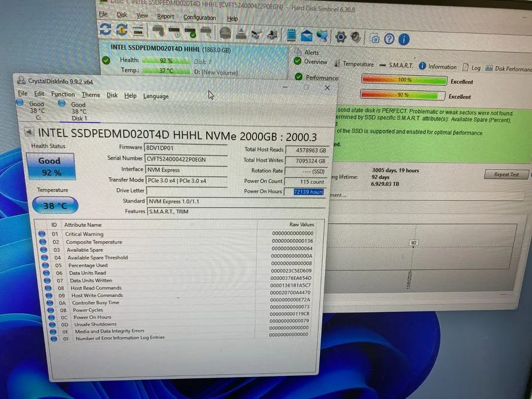Click the blue status orb for Percentage Used

(x=46, y=265)
